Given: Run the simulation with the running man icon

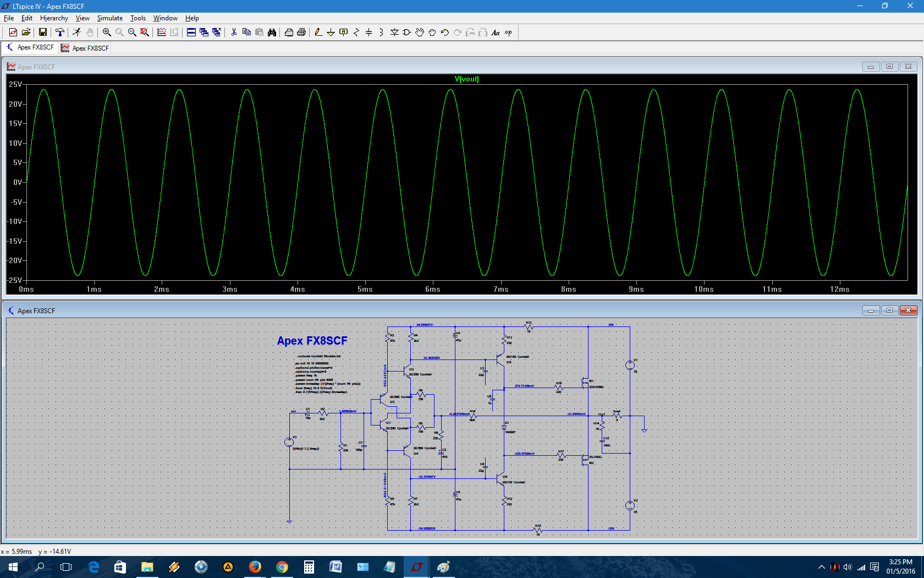Looking at the screenshot, I should pyautogui.click(x=77, y=32).
